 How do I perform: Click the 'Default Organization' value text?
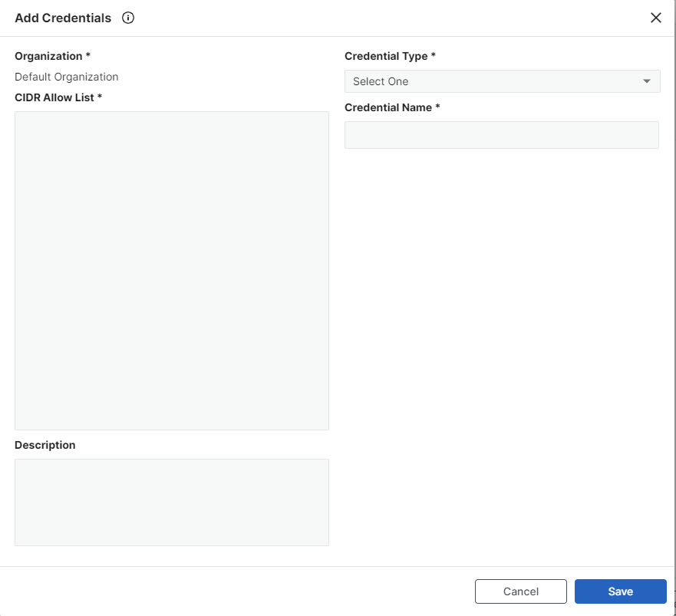point(67,77)
